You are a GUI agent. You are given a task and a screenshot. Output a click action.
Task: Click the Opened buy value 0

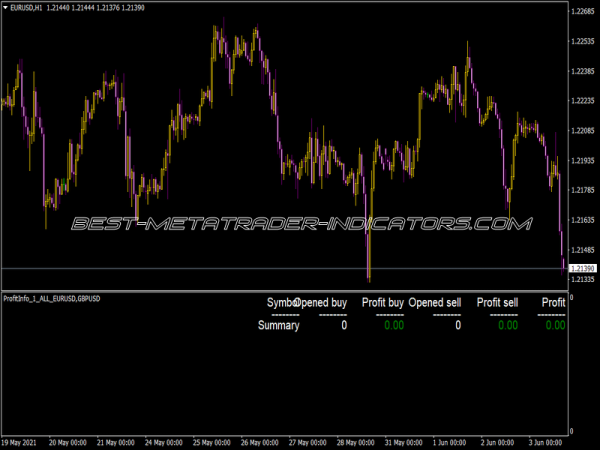coord(344,325)
